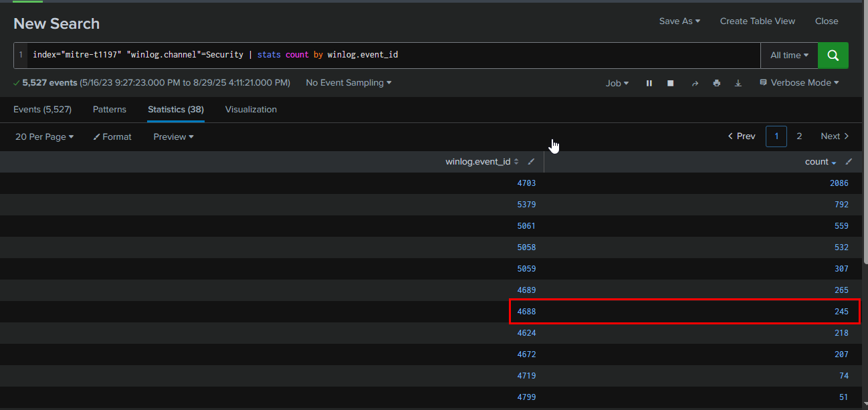The height and width of the screenshot is (410, 868).
Task: Pause the running search job
Action: click(649, 83)
